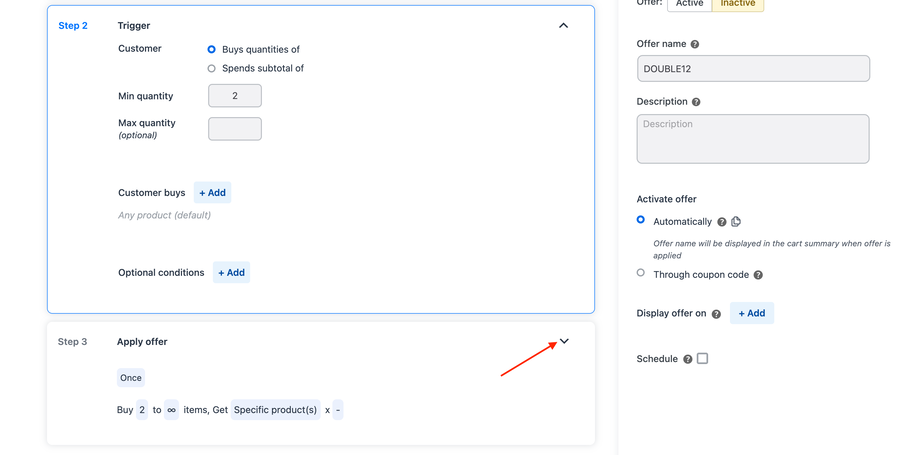Select the Spends subtotal of option

212,69
